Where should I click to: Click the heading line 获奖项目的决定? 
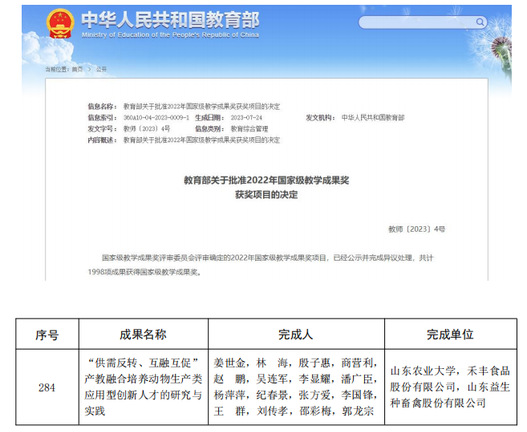[x=267, y=195]
